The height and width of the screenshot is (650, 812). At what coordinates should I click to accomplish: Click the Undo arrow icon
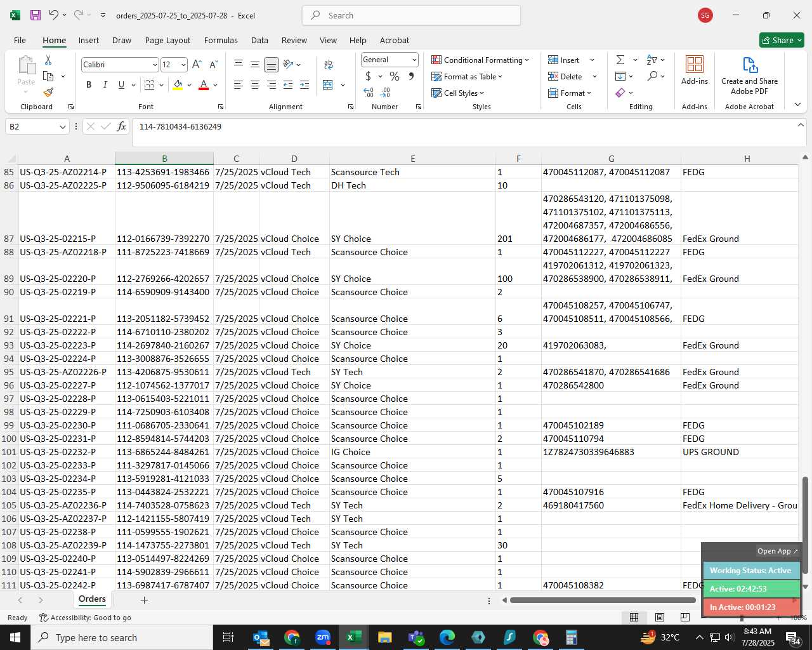(54, 15)
